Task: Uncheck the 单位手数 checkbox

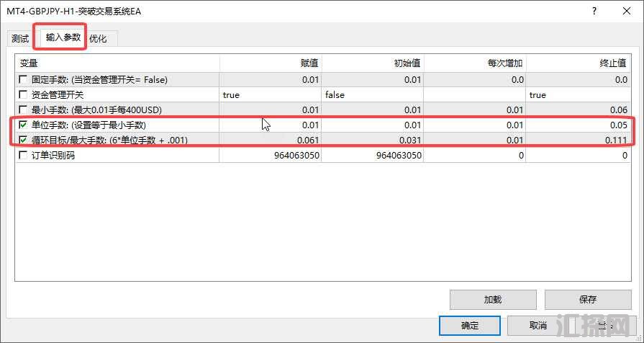Action: click(24, 125)
